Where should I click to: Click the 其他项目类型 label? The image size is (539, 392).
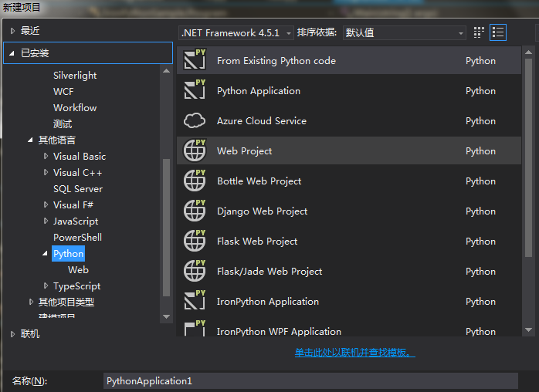click(66, 302)
